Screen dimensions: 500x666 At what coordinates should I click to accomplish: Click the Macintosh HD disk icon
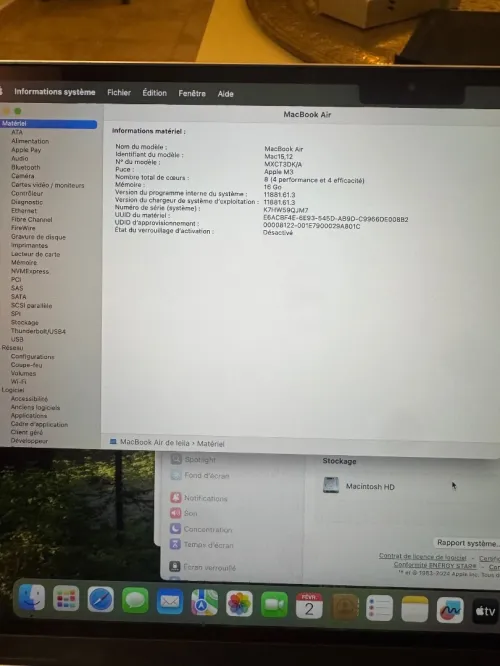[x=331, y=485]
